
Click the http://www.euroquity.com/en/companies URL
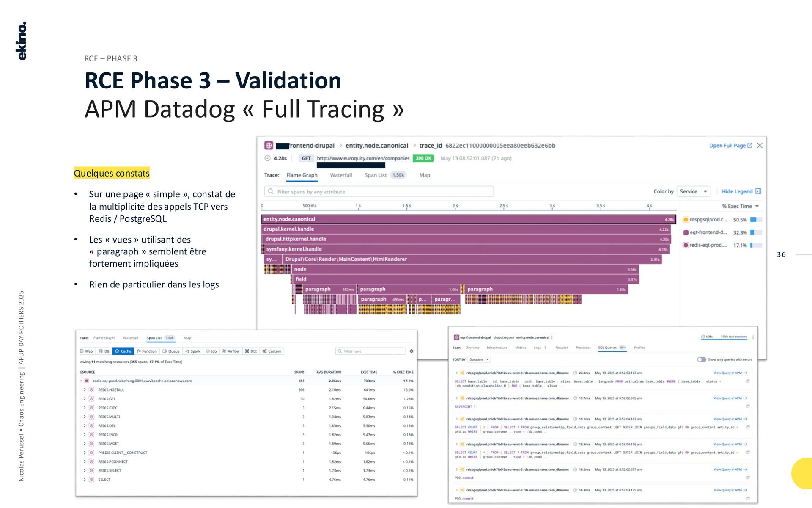363,158
